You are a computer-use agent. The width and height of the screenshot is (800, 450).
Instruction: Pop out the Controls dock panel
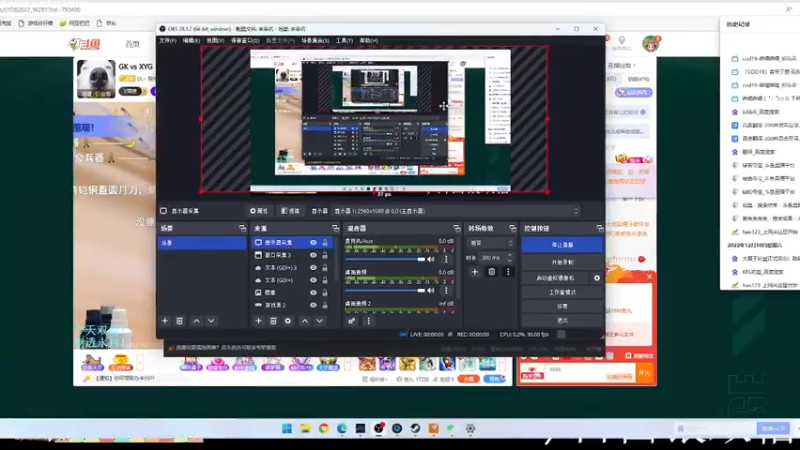(x=599, y=228)
